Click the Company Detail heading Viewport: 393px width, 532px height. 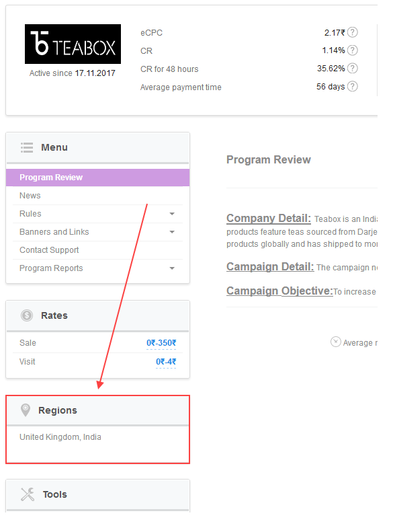point(269,218)
